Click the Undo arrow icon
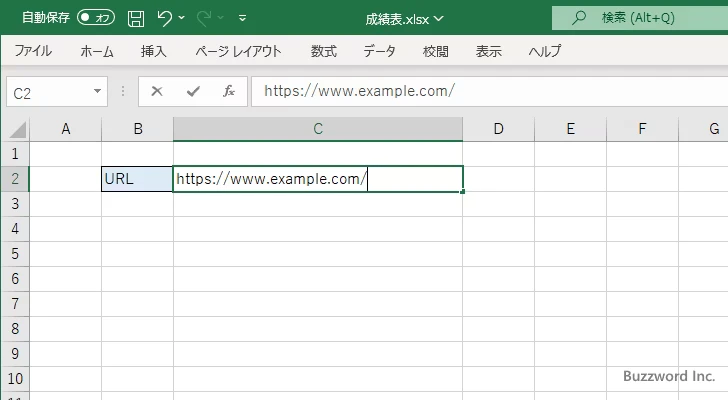728x400 pixels. (164, 18)
